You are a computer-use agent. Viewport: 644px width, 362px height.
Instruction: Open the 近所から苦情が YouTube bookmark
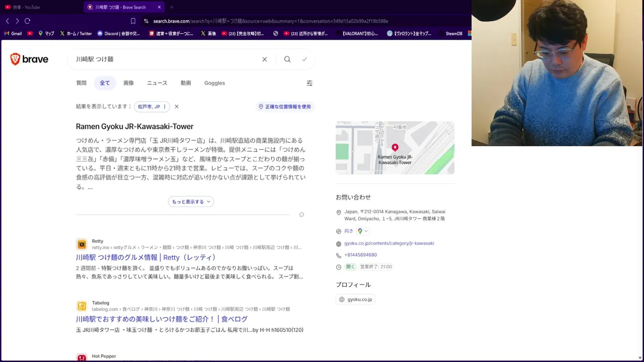click(306, 34)
